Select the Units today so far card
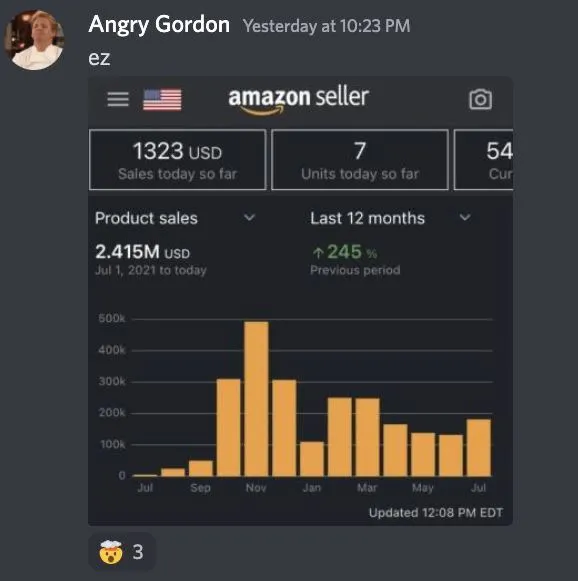The width and height of the screenshot is (578, 581). (x=360, y=160)
